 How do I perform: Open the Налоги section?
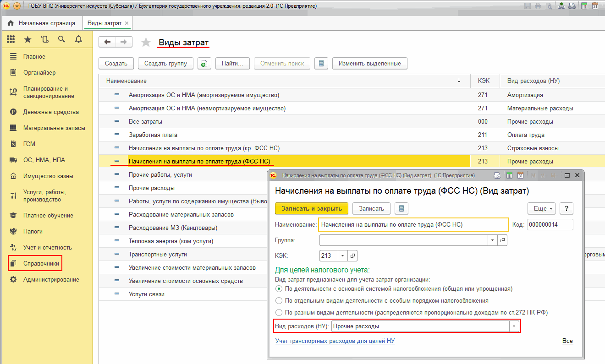[x=46, y=231]
